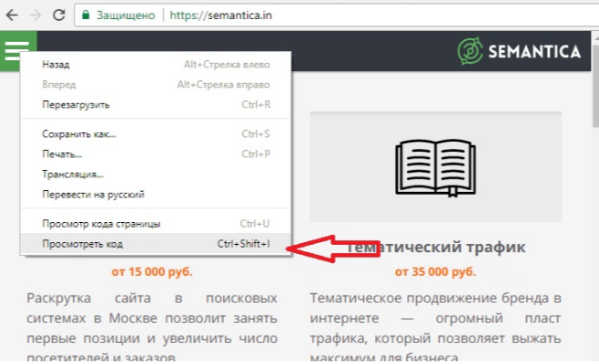Select 'Перевести на русский' option

93,194
